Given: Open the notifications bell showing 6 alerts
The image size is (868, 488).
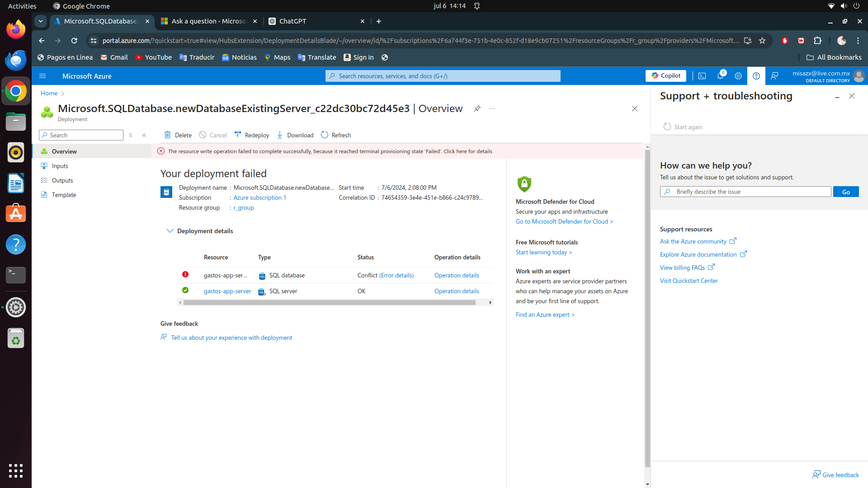Looking at the screenshot, I should pos(720,76).
